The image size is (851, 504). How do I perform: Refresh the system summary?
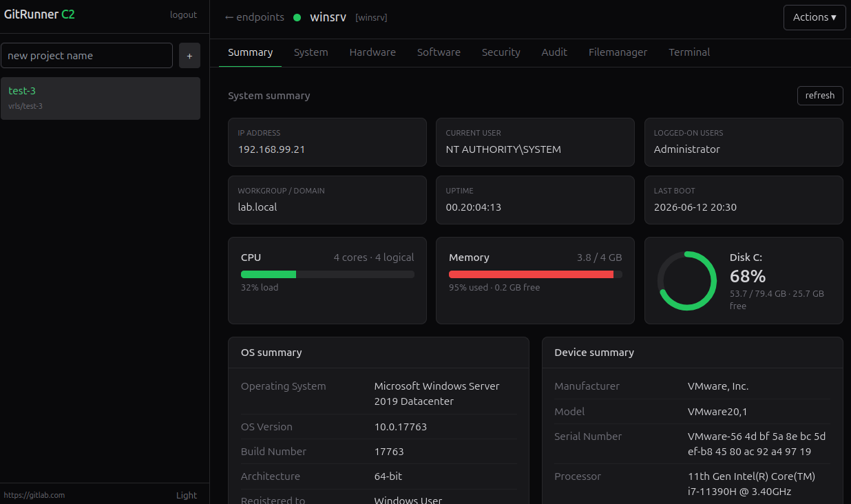coord(819,96)
